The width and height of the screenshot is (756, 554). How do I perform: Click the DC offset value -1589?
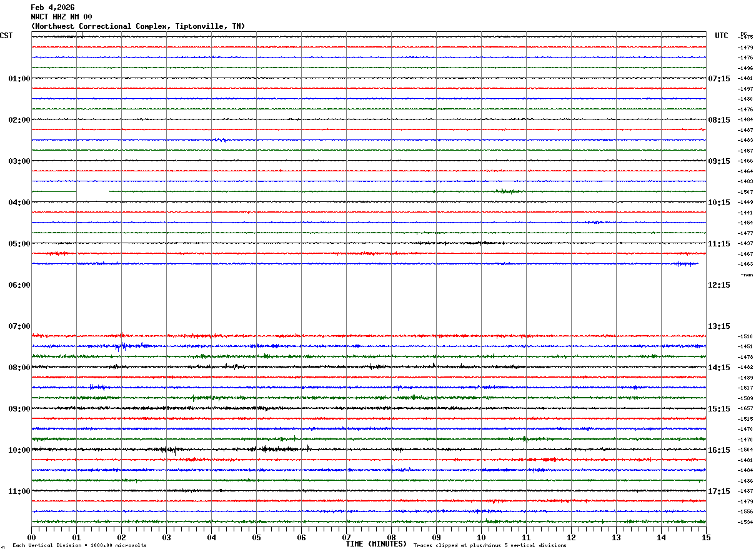coord(745,398)
